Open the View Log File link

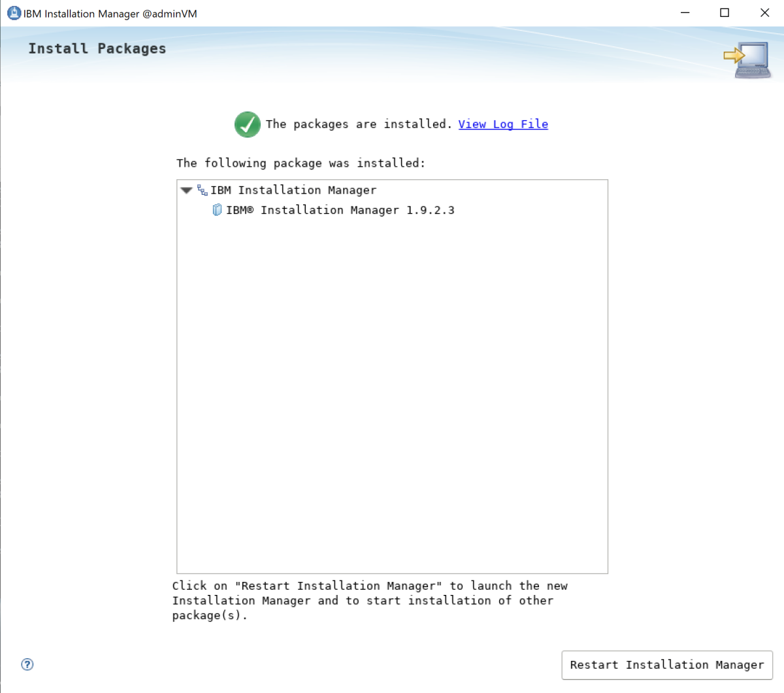pos(503,124)
